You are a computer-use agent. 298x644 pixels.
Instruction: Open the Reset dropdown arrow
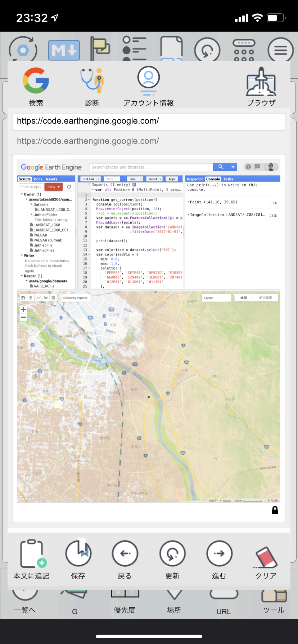161,179
